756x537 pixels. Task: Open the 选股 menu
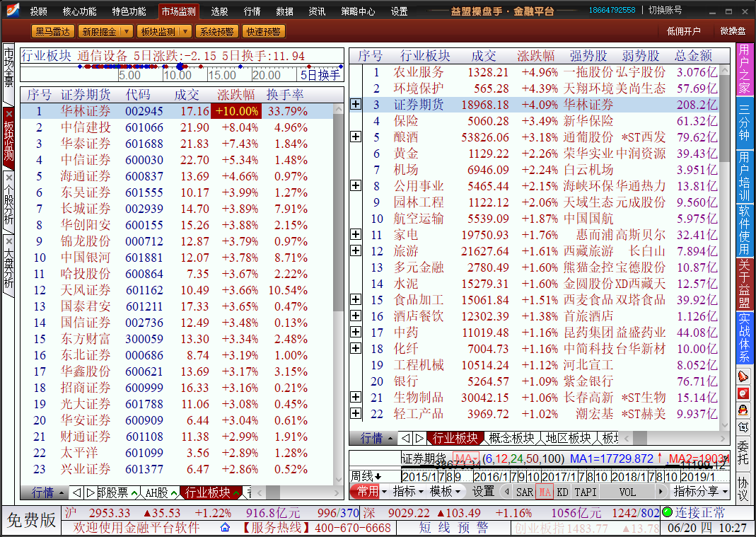tap(219, 11)
